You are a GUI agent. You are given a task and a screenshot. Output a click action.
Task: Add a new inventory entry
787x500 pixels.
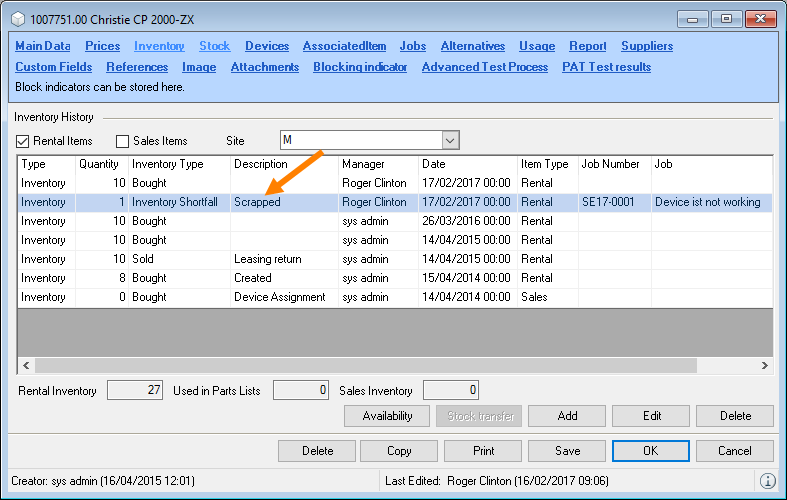point(567,416)
